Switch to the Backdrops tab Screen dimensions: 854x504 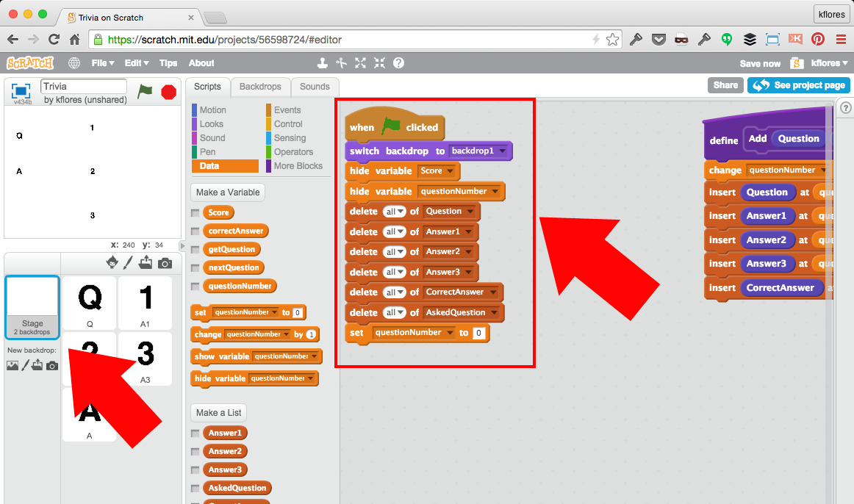tap(260, 87)
